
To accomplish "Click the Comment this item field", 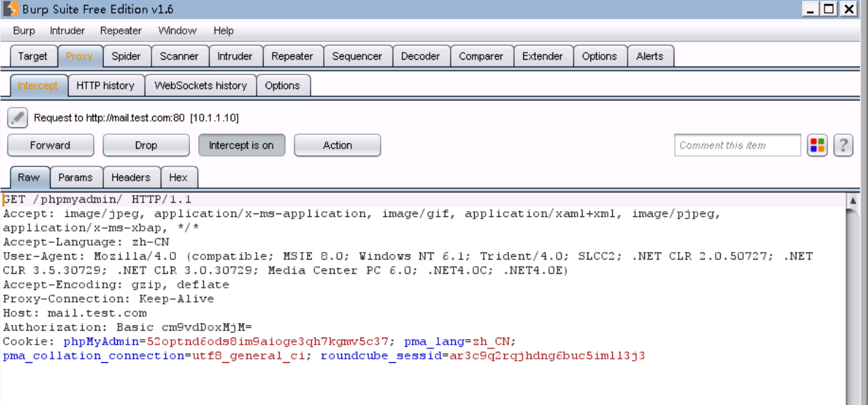I will tap(738, 145).
